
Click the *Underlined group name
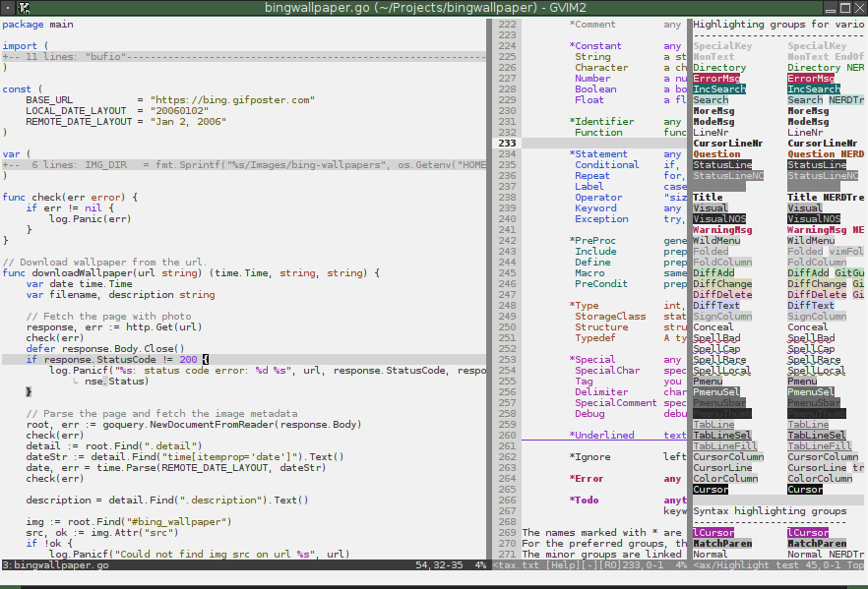point(601,436)
